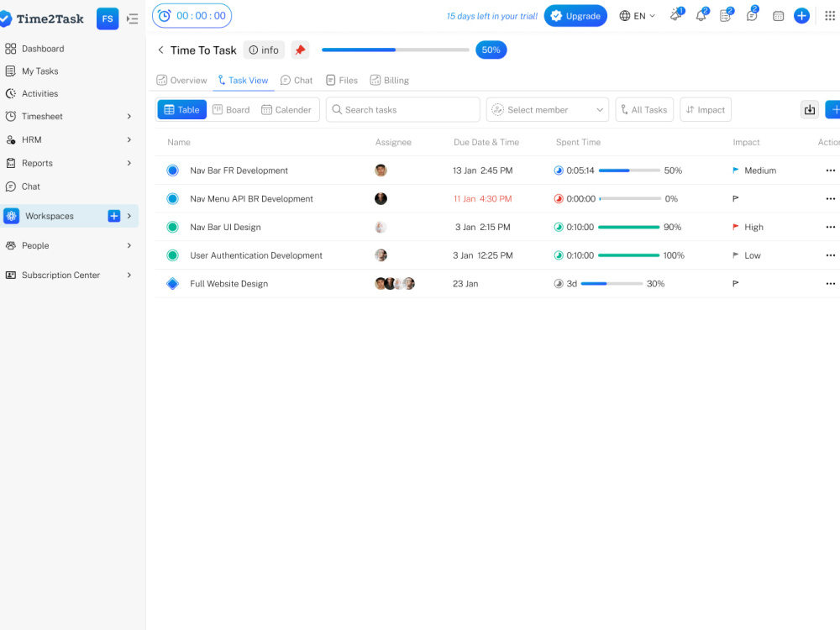840x630 pixels.
Task: Toggle the red pin icon for project
Action: [300, 50]
